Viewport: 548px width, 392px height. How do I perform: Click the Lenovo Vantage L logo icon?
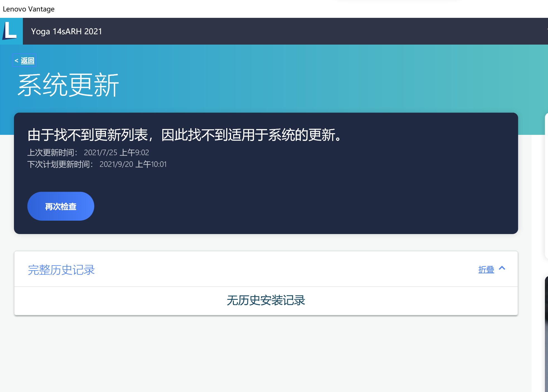[x=11, y=31]
